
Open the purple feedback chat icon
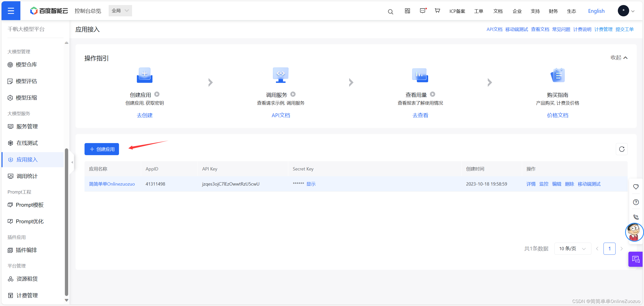(636, 259)
